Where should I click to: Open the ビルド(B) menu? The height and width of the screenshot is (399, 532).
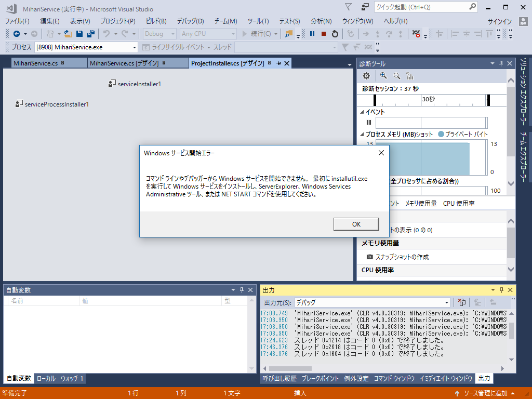pos(156,21)
